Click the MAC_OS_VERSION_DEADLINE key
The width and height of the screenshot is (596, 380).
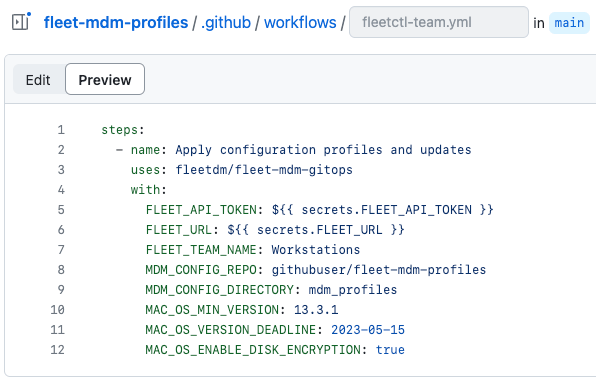[x=231, y=330]
